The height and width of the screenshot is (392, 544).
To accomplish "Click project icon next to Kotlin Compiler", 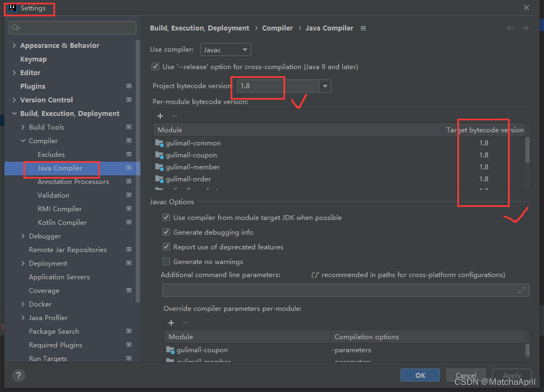I will [x=129, y=222].
